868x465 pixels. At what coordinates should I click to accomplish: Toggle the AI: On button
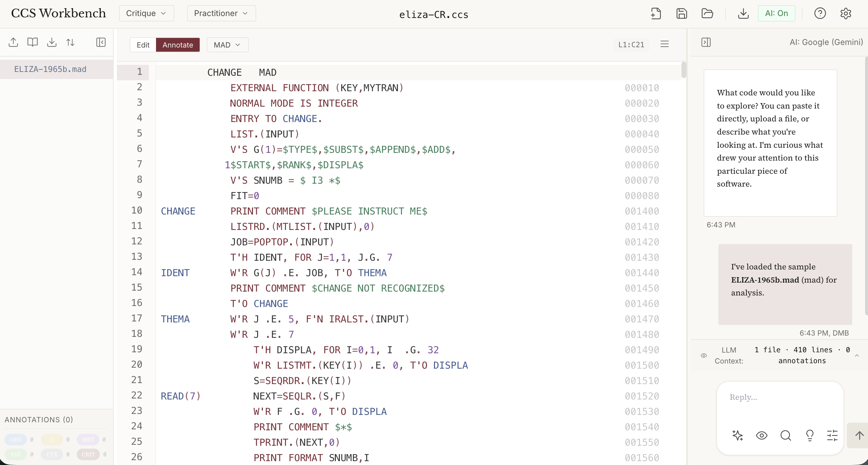[776, 13]
